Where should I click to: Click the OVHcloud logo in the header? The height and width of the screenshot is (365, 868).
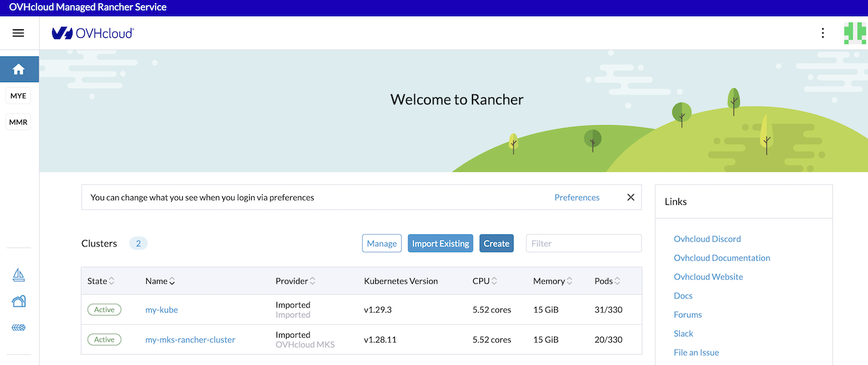tap(92, 33)
